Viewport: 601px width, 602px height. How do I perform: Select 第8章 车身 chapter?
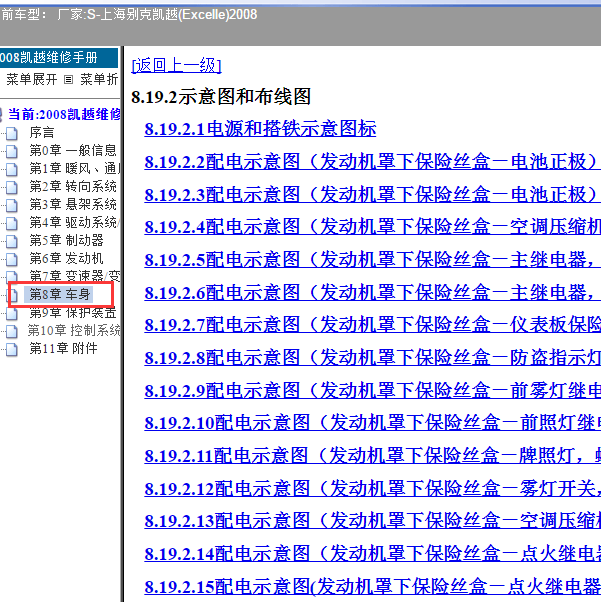tap(59, 294)
